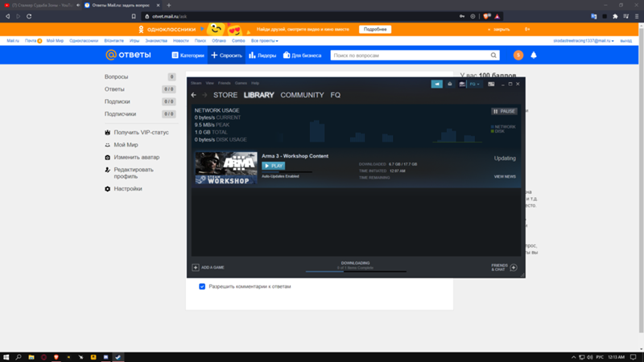Viewport: 644px width, 362px height.
Task: Open the Games menu in Steam
Action: [241, 83]
